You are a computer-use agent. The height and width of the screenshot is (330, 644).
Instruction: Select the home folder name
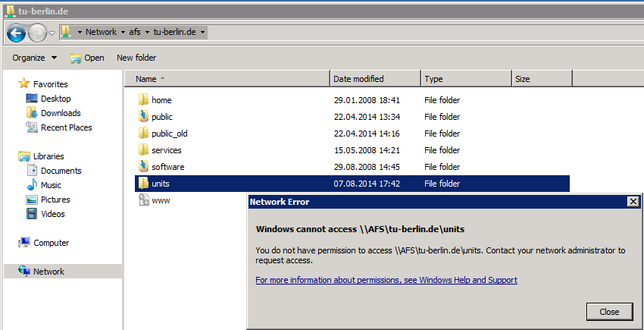161,100
